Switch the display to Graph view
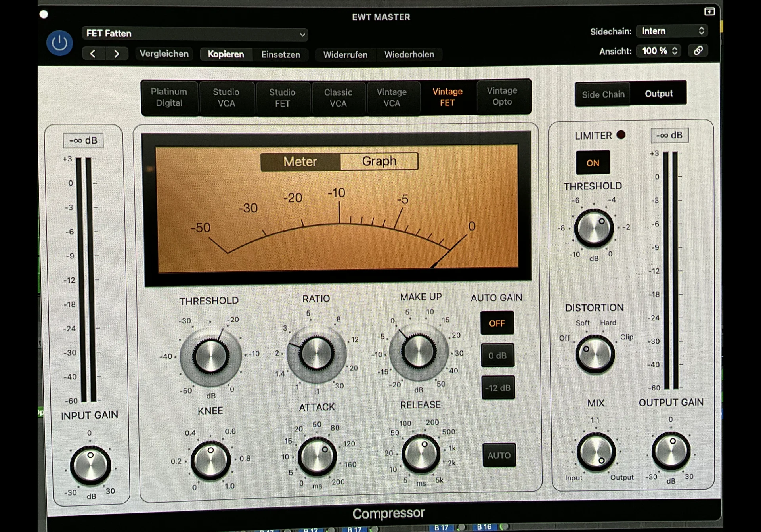 (x=379, y=161)
